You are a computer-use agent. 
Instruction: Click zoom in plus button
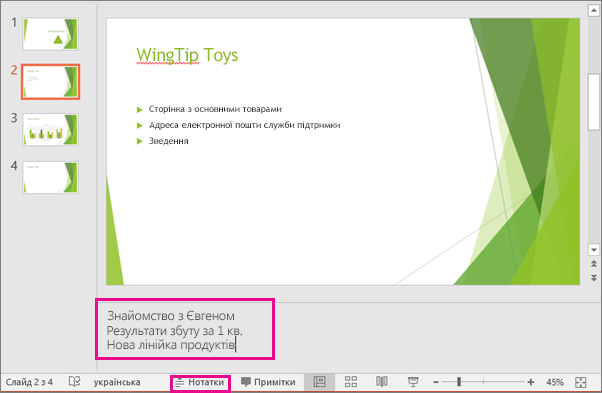531,382
